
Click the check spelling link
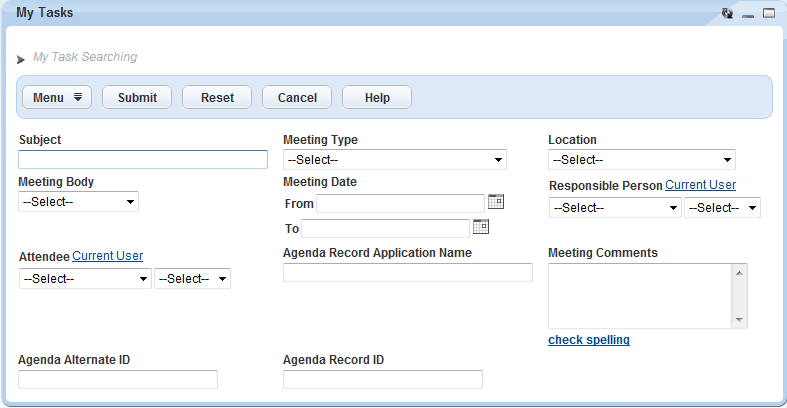tap(589, 340)
